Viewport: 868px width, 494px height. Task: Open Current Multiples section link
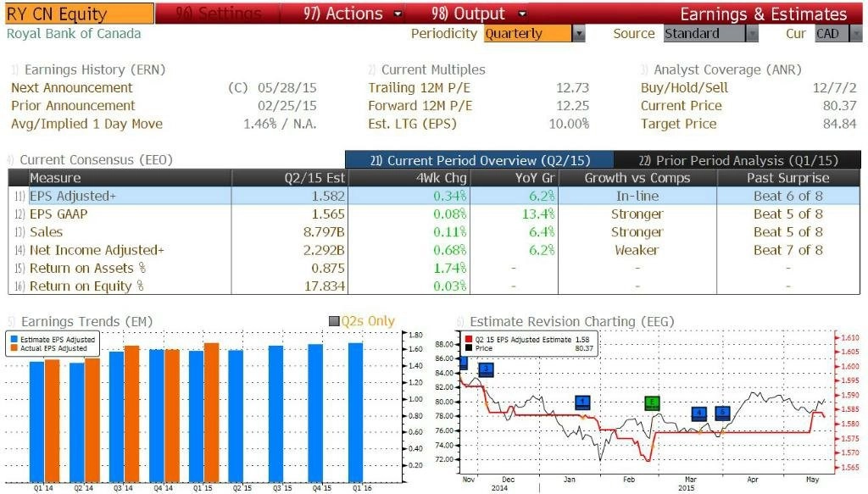click(x=433, y=69)
